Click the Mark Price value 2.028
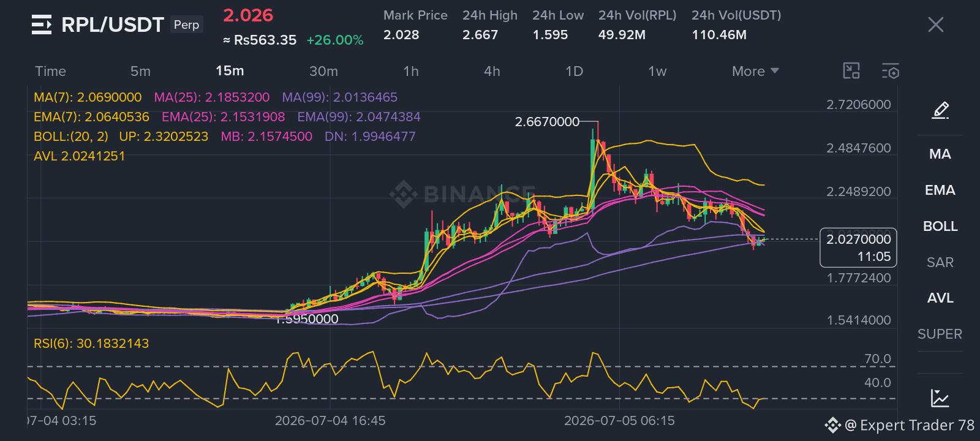The height and width of the screenshot is (441, 980). click(401, 35)
